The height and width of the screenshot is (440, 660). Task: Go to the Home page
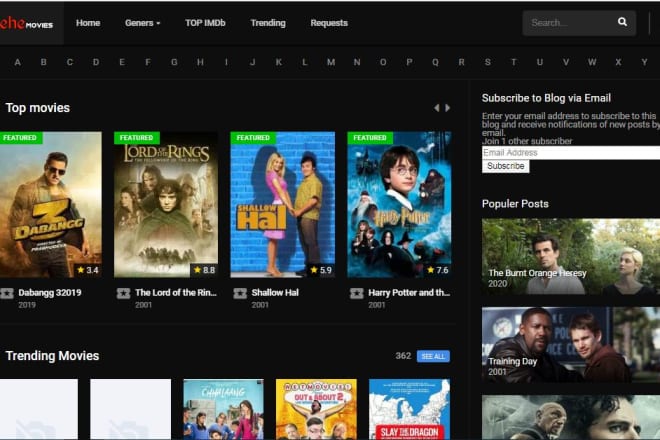point(88,23)
